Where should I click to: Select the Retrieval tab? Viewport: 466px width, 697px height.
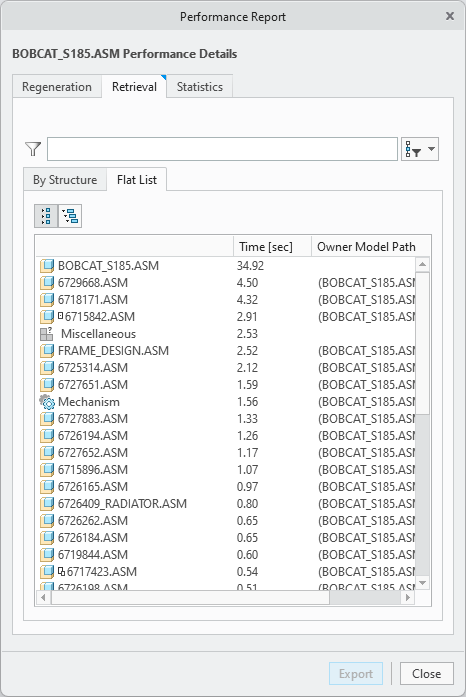click(x=134, y=87)
